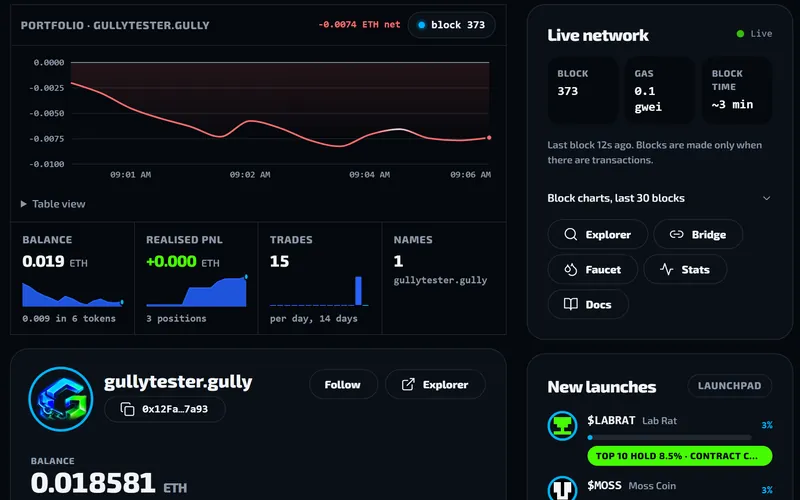
Task: Click the "3 positions" text
Action: [176, 318]
